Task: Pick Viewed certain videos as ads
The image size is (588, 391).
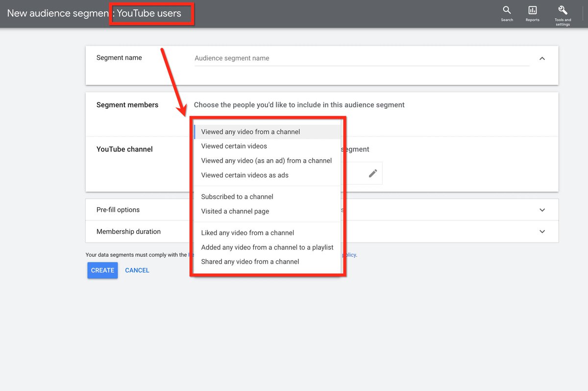Action: tap(267, 175)
